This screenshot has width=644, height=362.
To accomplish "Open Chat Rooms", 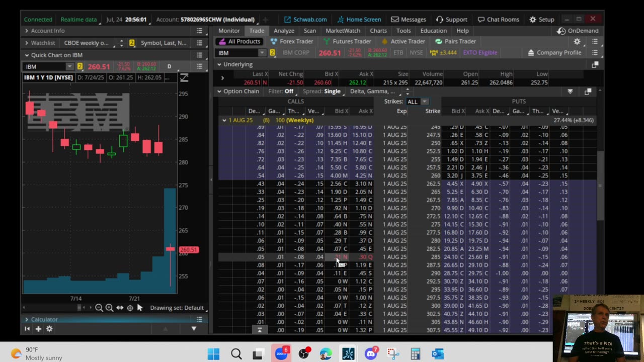I will pos(498,20).
